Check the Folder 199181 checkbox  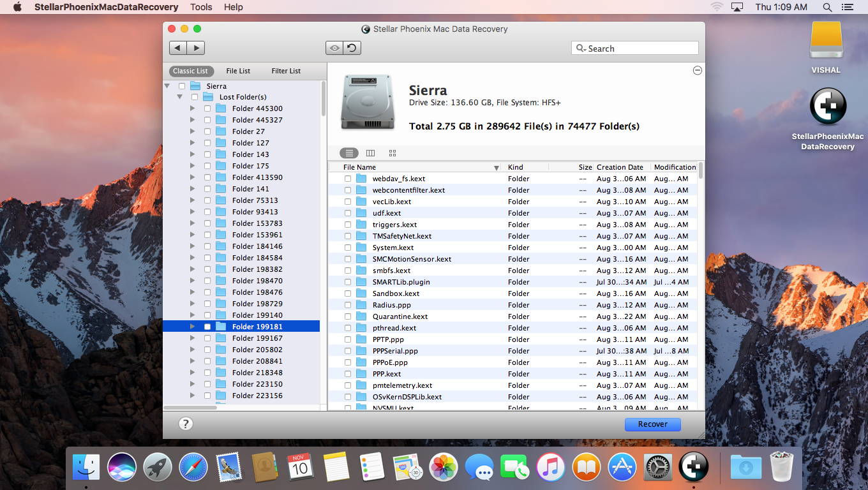point(207,327)
